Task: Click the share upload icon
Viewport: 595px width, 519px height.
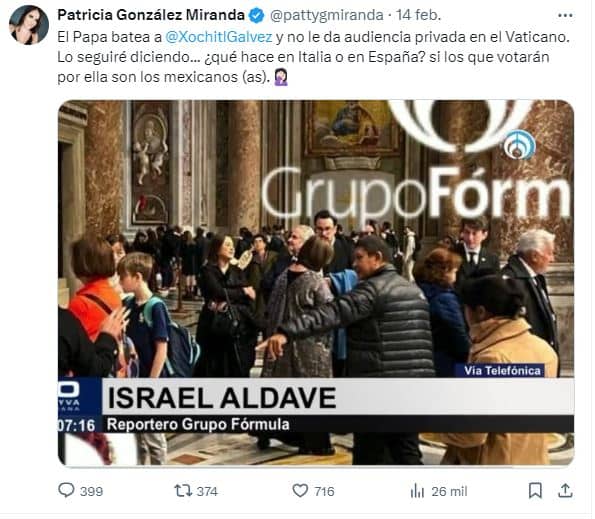Action: tap(565, 491)
